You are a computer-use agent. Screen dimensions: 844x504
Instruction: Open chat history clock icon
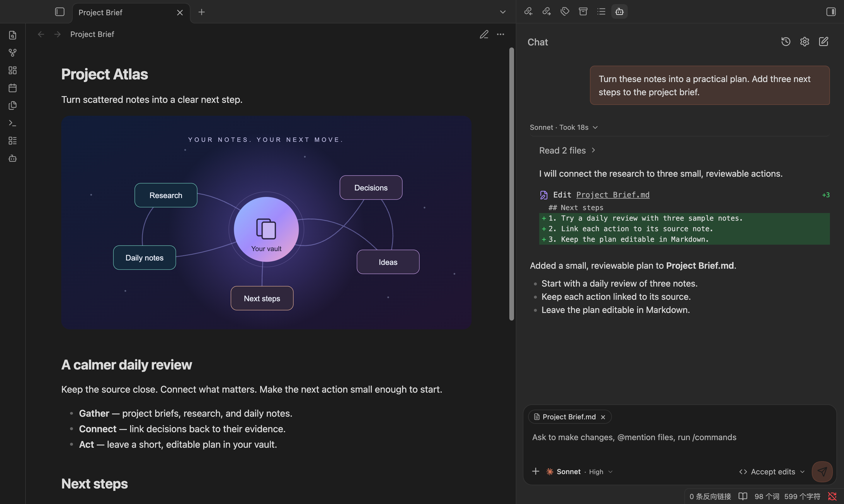click(x=786, y=41)
